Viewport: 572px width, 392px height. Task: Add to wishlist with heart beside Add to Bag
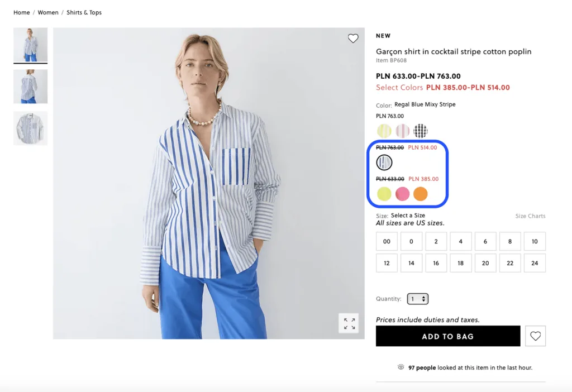(x=535, y=336)
